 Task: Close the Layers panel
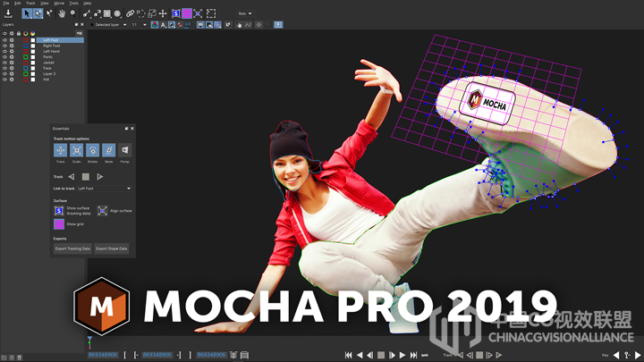(x=81, y=25)
